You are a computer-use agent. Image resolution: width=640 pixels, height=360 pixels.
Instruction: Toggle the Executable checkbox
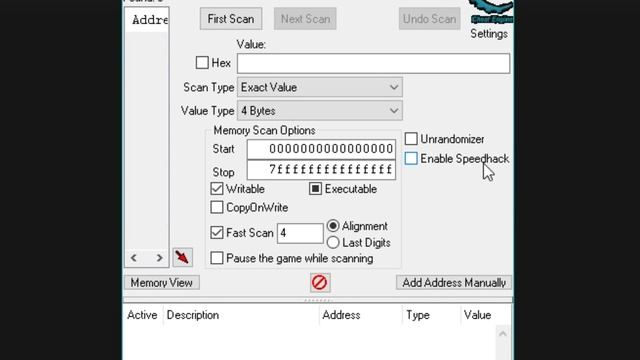pyautogui.click(x=316, y=189)
